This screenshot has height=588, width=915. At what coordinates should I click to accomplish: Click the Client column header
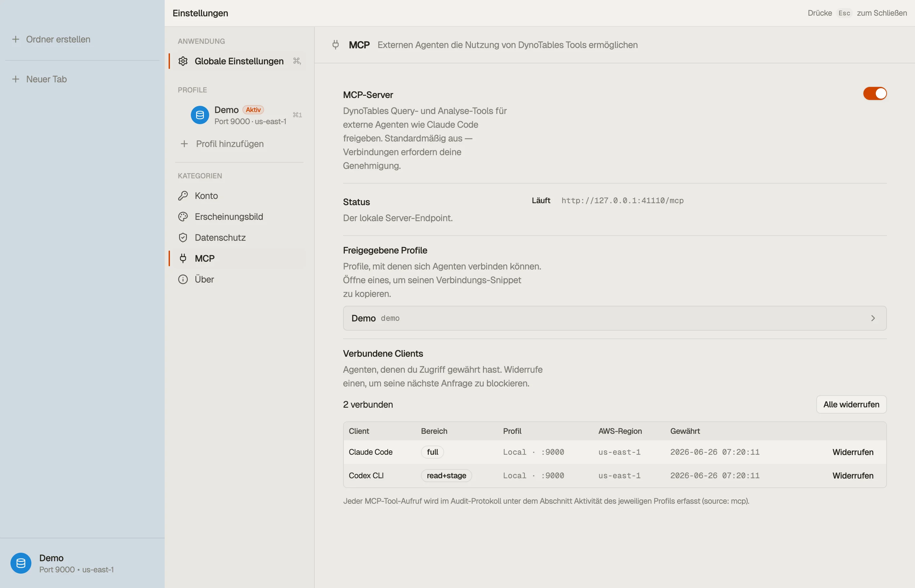click(x=358, y=431)
